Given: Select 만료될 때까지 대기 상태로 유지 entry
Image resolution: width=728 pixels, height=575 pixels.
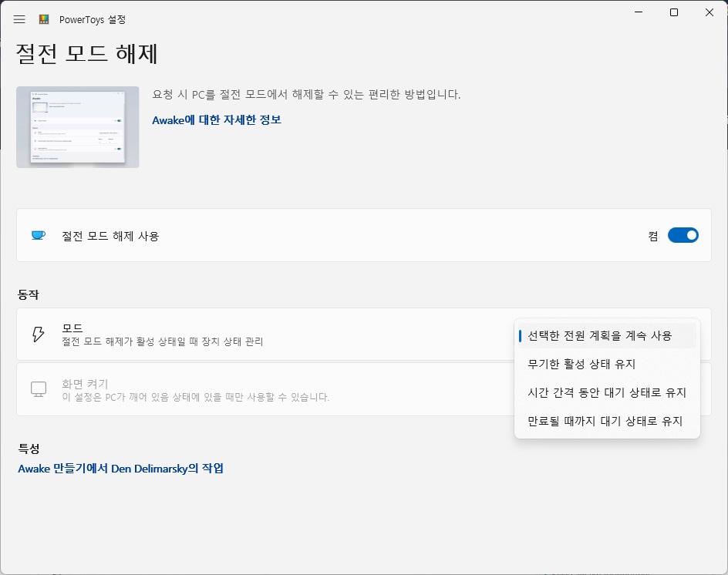Looking at the screenshot, I should 605,421.
